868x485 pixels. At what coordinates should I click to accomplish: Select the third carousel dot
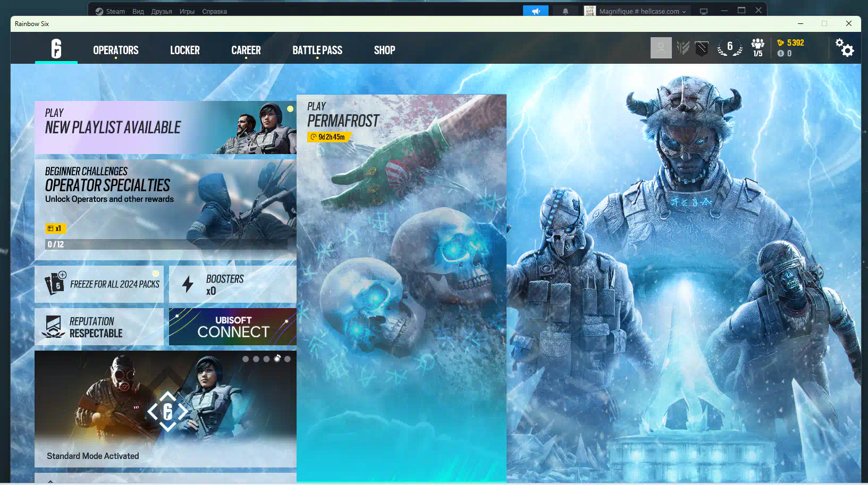266,359
